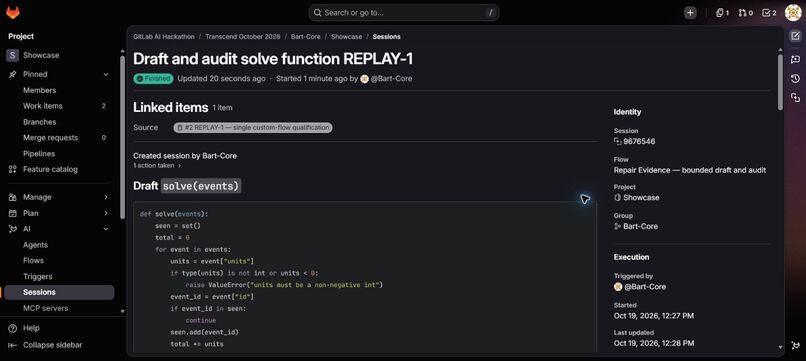
Task: Open the history icon in right rail
Action: click(795, 79)
